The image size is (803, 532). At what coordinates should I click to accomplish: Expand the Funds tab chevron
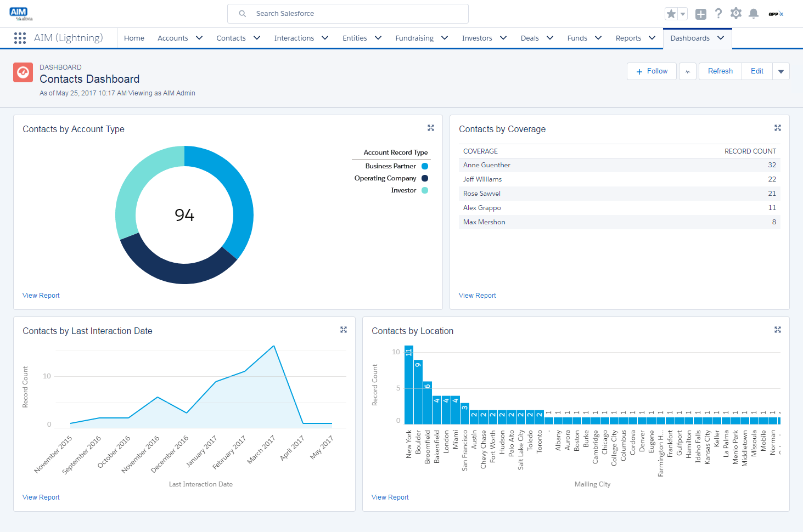tap(598, 38)
